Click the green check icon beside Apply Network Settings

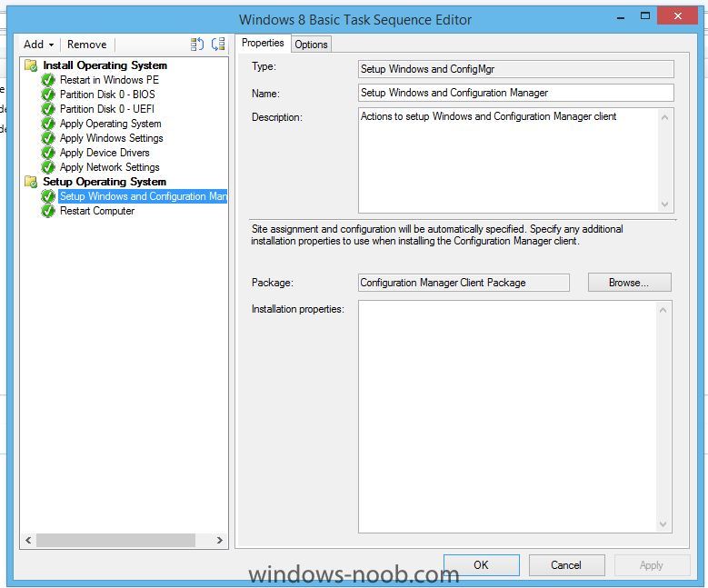[x=48, y=167]
